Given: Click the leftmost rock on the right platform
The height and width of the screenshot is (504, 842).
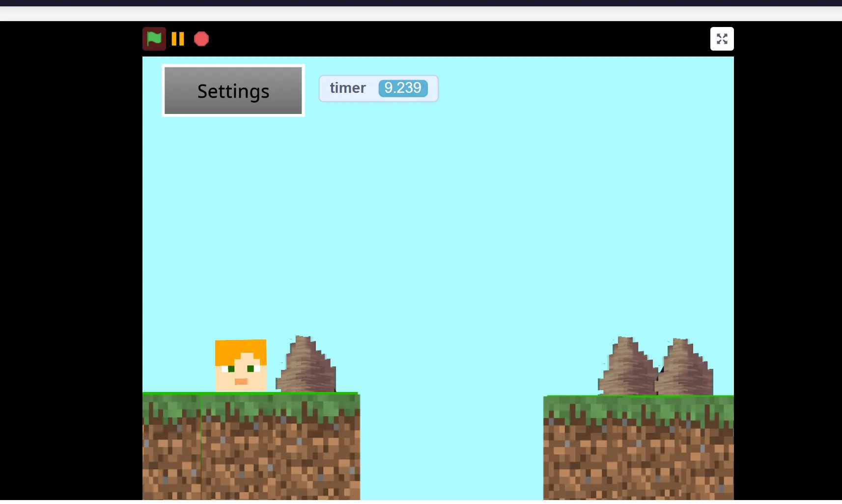Looking at the screenshot, I should (628, 366).
